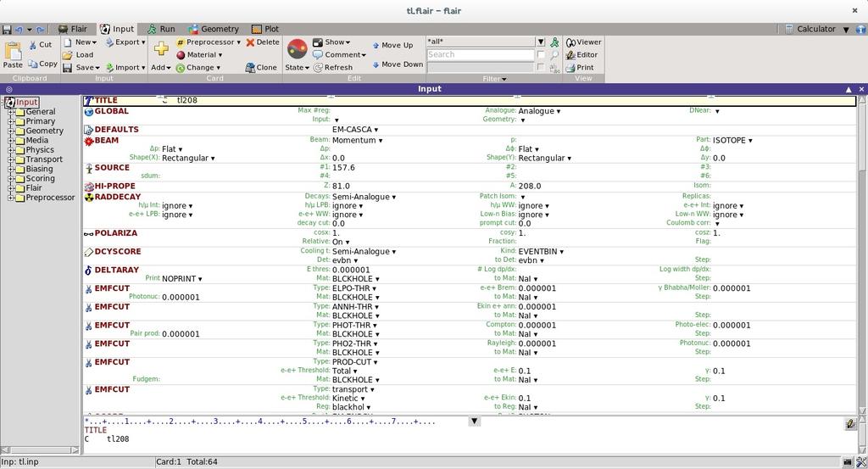Viewport: 868px width, 469px height.
Task: Click the undo arrow icon
Action: click(x=19, y=30)
